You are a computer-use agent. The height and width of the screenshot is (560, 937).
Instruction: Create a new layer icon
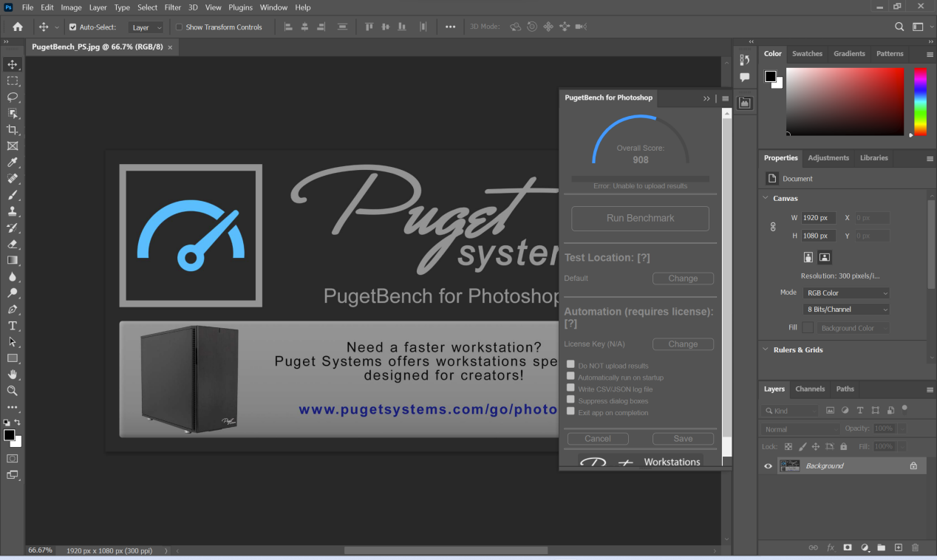(899, 547)
